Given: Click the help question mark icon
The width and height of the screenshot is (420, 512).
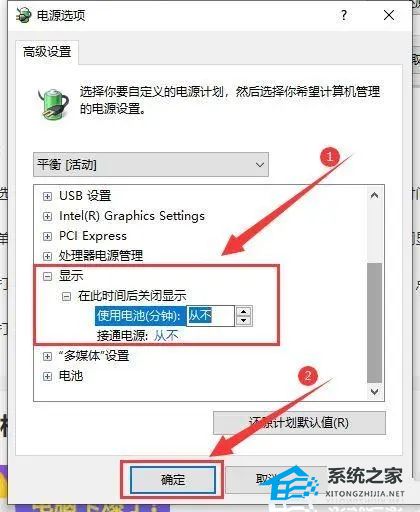Looking at the screenshot, I should (344, 15).
